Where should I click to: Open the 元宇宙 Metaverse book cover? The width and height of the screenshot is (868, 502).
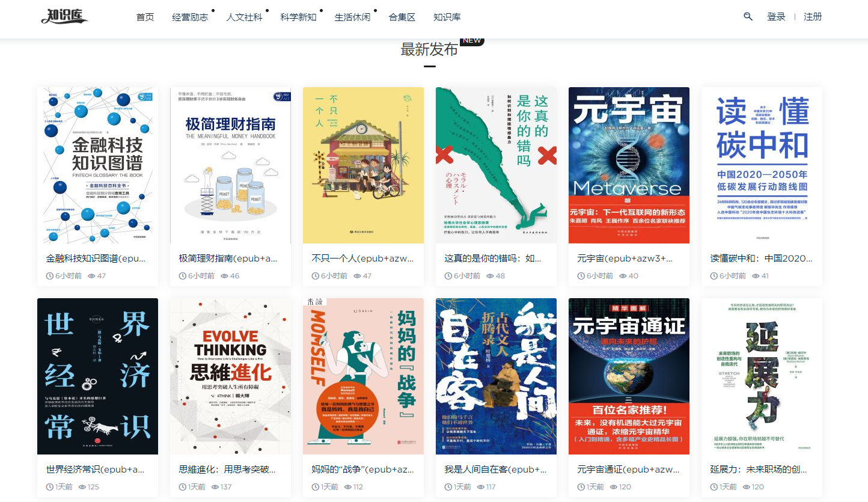tap(629, 165)
